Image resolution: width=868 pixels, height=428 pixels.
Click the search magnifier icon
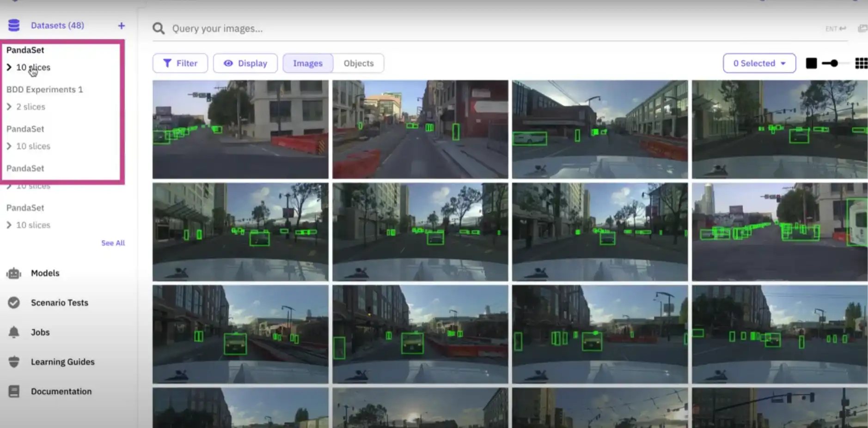[x=159, y=29]
